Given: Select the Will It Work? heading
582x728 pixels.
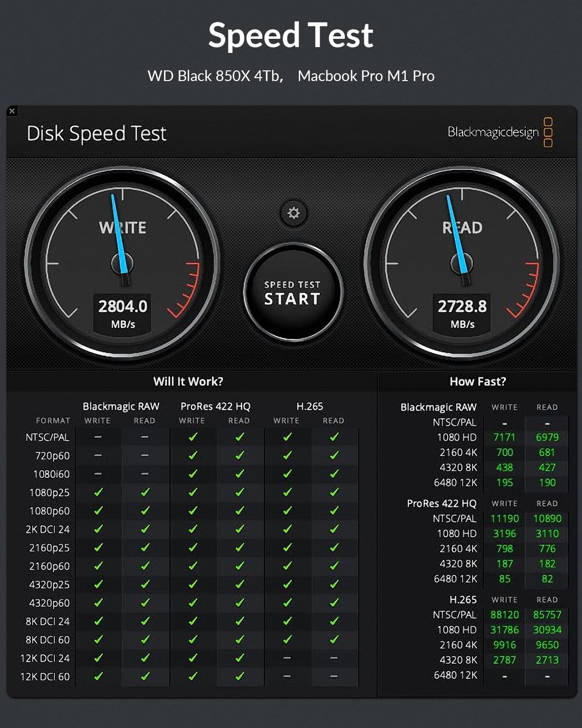Looking at the screenshot, I should point(188,381).
